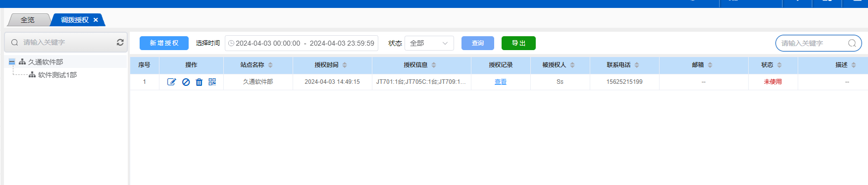Click the clock icon in date range field
The height and width of the screenshot is (185, 868).
point(231,43)
